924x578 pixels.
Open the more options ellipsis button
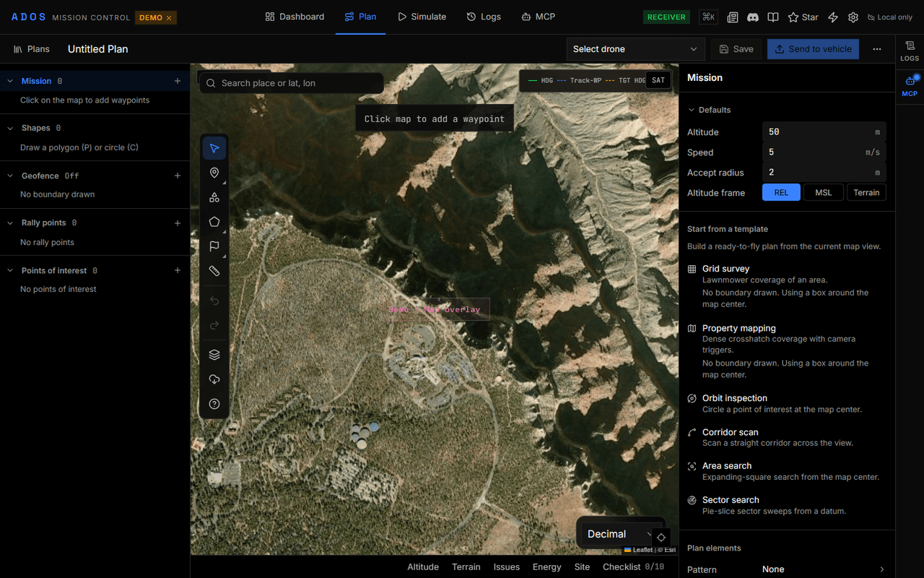point(877,49)
